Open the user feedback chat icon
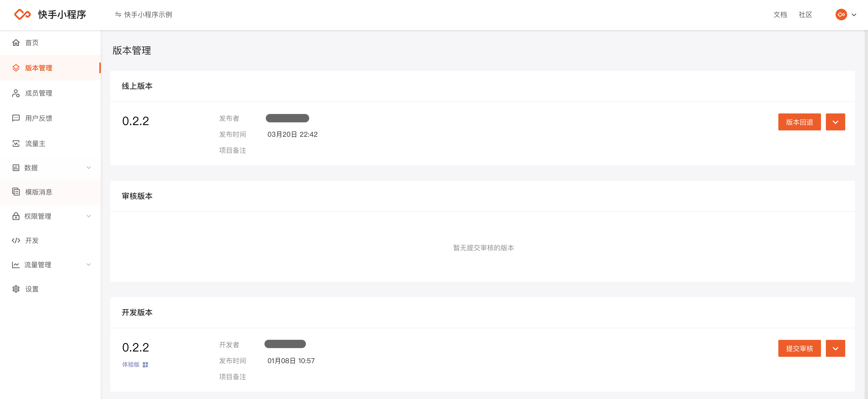This screenshot has height=399, width=868. (16, 118)
